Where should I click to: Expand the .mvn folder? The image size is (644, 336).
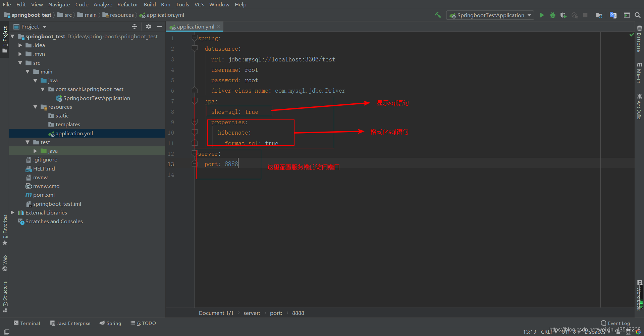click(20, 54)
